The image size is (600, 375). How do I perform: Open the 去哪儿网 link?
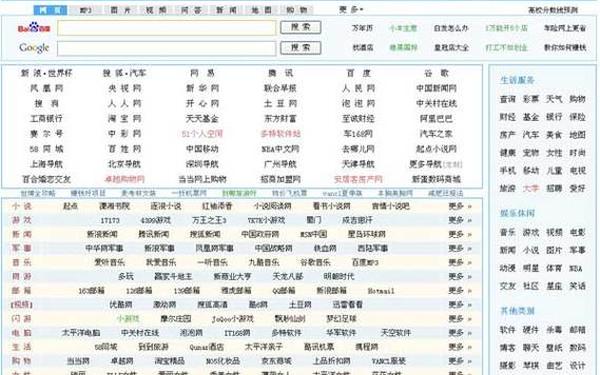[359, 149]
